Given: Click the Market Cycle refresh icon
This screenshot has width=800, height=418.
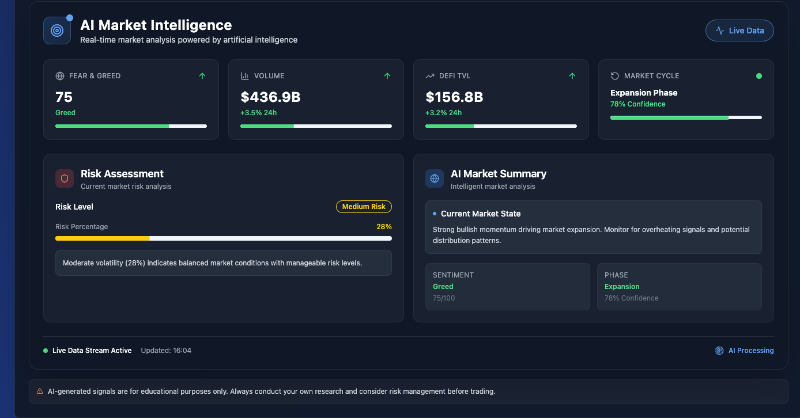Looking at the screenshot, I should [x=615, y=76].
